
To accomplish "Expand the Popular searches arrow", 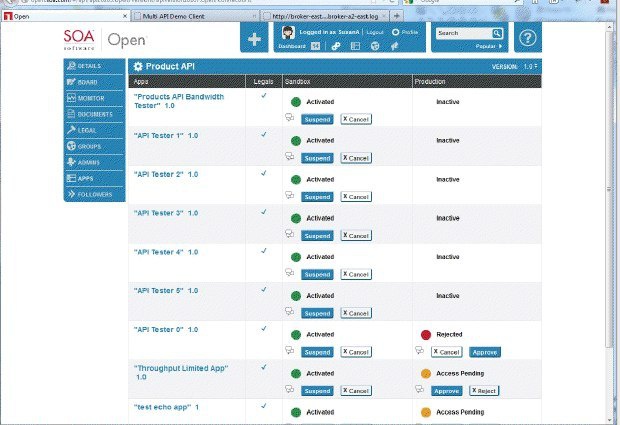I will [500, 46].
